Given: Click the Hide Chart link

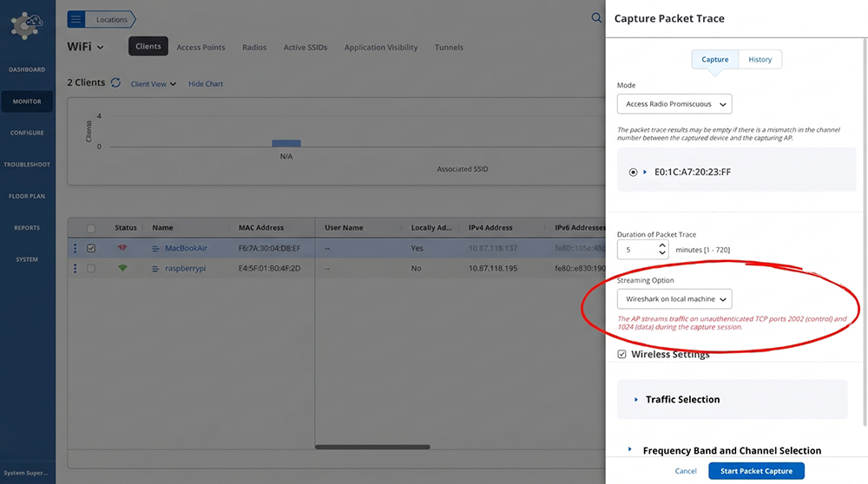Looking at the screenshot, I should (x=206, y=84).
